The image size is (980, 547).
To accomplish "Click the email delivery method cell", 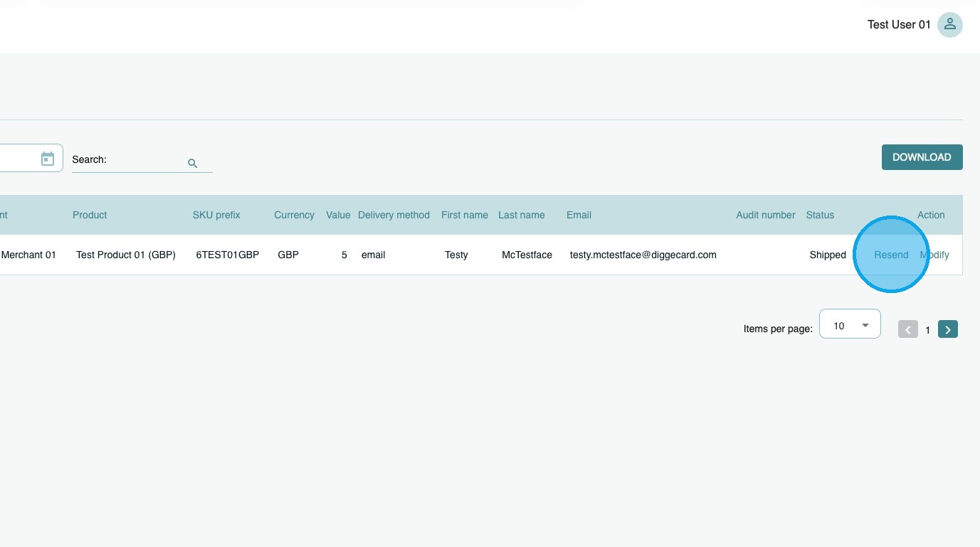I will point(373,255).
